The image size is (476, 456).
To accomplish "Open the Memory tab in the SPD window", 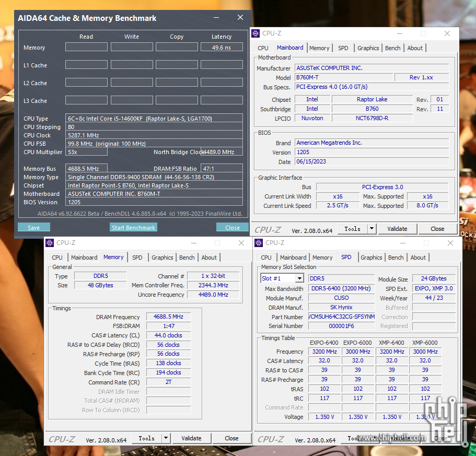I will point(322,258).
